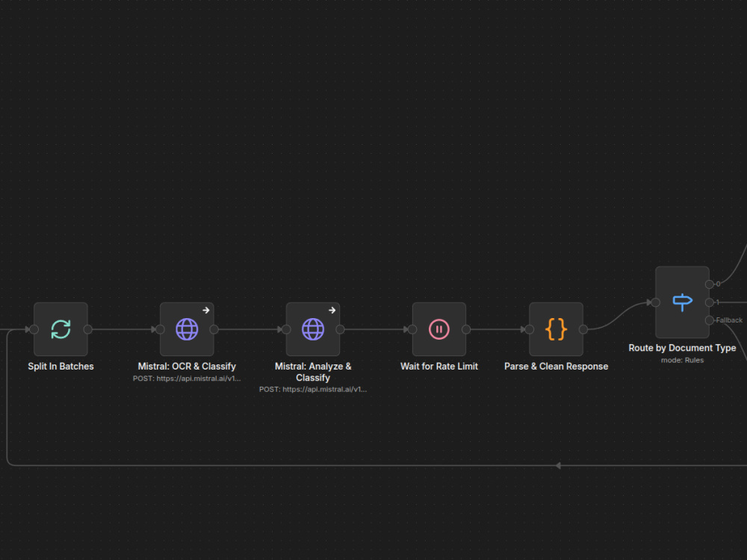Click the Fallback output label
The height and width of the screenshot is (560, 747).
[729, 320]
